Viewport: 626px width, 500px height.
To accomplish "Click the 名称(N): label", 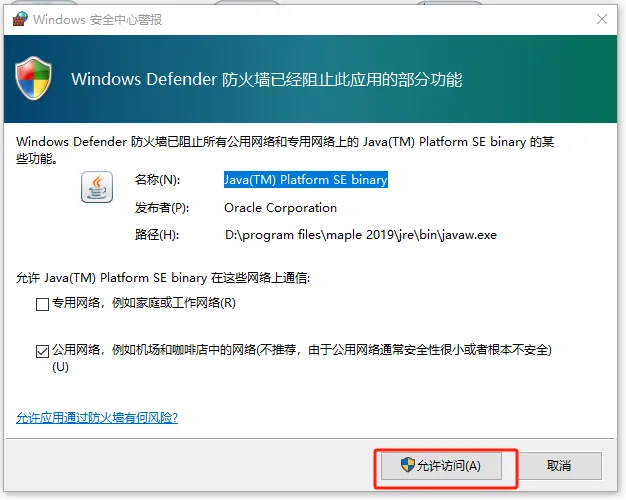I will coord(157,180).
